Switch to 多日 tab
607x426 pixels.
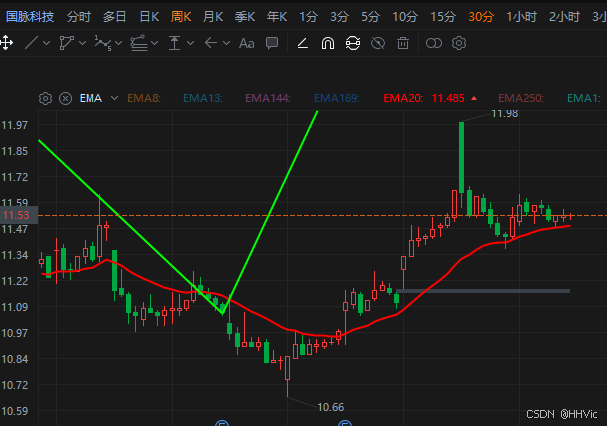[115, 17]
